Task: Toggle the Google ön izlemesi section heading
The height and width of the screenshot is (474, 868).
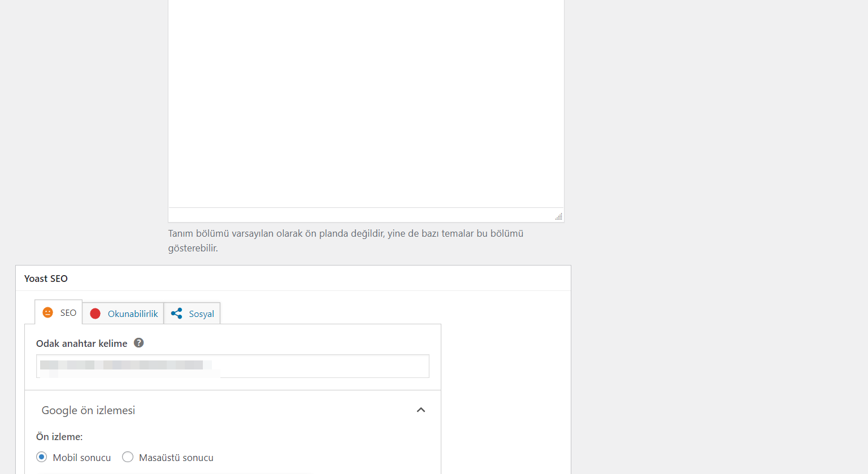Action: pyautogui.click(x=88, y=411)
